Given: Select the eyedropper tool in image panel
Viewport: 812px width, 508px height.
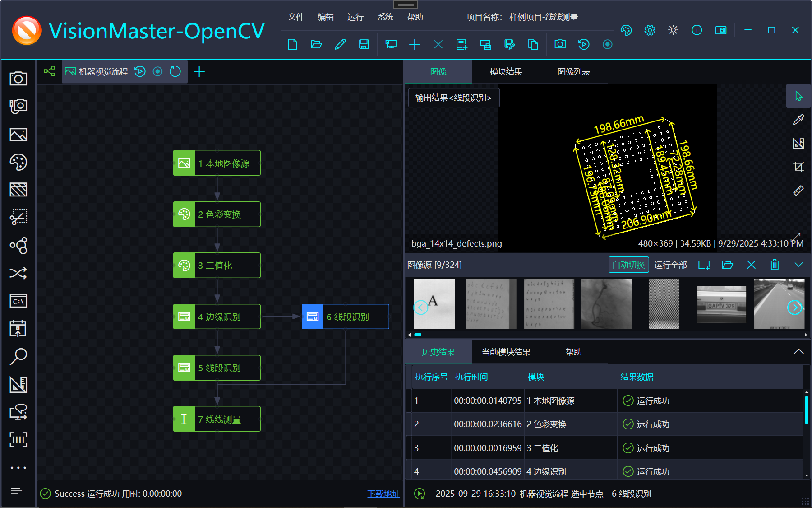Looking at the screenshot, I should [x=798, y=120].
